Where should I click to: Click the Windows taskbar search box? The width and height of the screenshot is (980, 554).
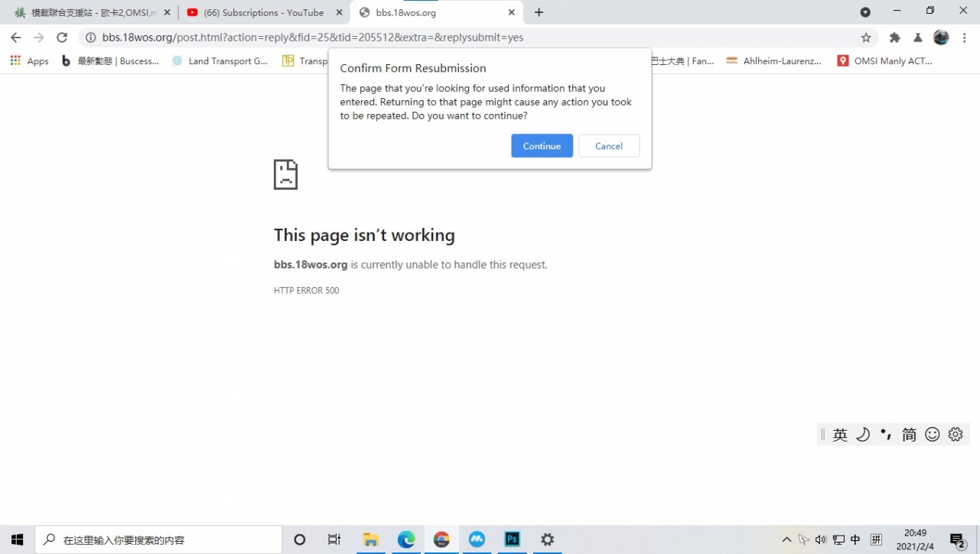(x=158, y=539)
